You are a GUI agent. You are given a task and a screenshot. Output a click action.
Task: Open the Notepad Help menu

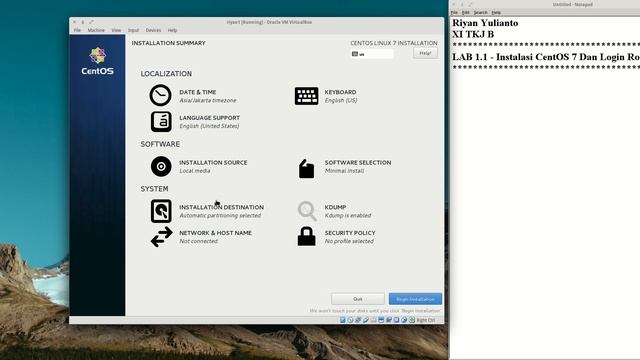point(496,13)
